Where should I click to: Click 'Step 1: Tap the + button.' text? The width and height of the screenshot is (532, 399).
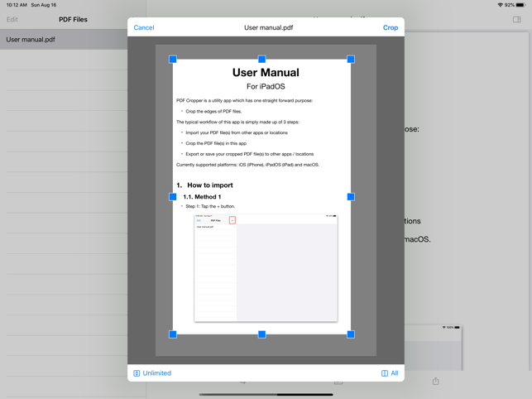(210, 206)
